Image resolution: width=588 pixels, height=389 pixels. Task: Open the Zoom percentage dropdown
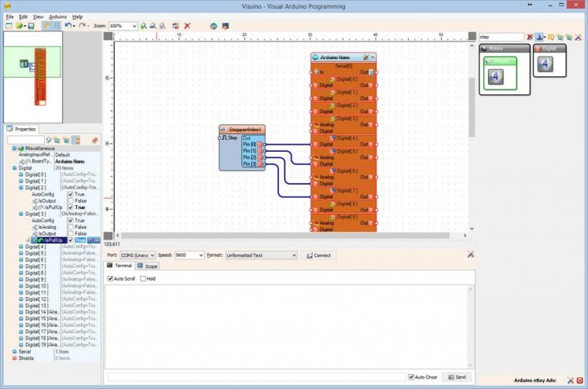tap(134, 26)
